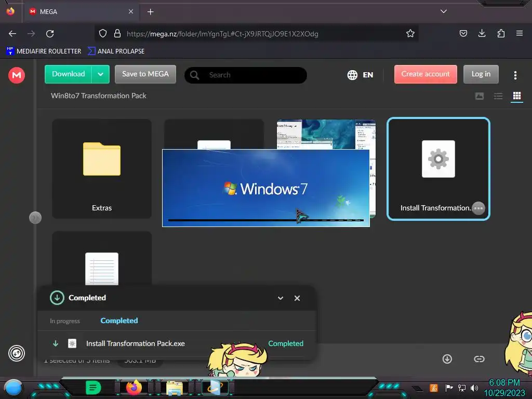
Task: Reload the page with the refresh icon
Action: coord(50,34)
